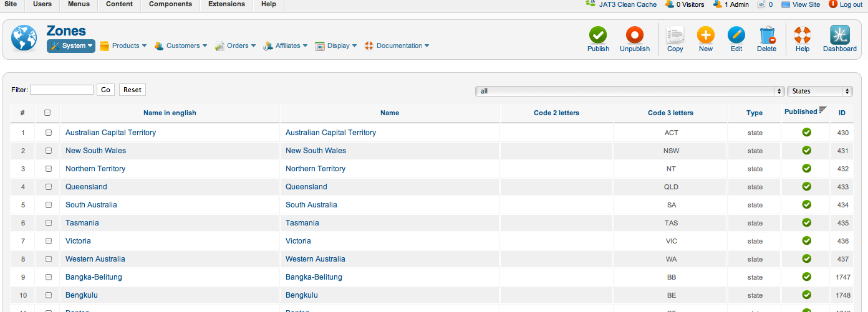Go to the Dashboard icon
Screen dimensions: 868x312
point(839,35)
